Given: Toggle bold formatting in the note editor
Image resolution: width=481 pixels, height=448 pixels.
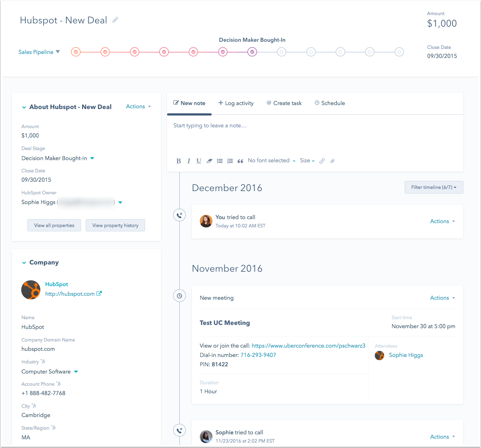Looking at the screenshot, I should pos(179,161).
